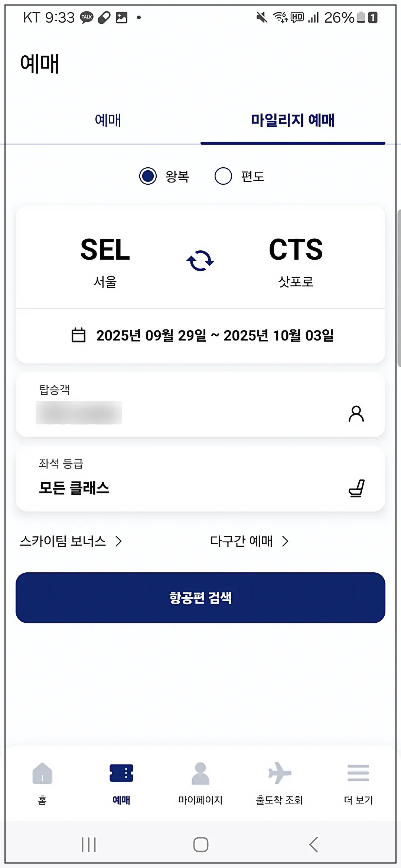Viewport: 401px width, 868px height.
Task: Tap the 항공편 검색 search button
Action: (x=200, y=598)
